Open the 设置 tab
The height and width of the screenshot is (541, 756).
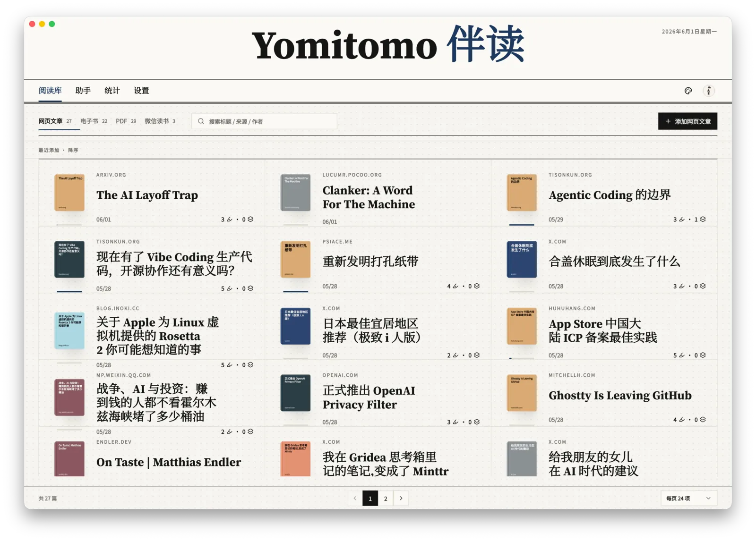(141, 90)
